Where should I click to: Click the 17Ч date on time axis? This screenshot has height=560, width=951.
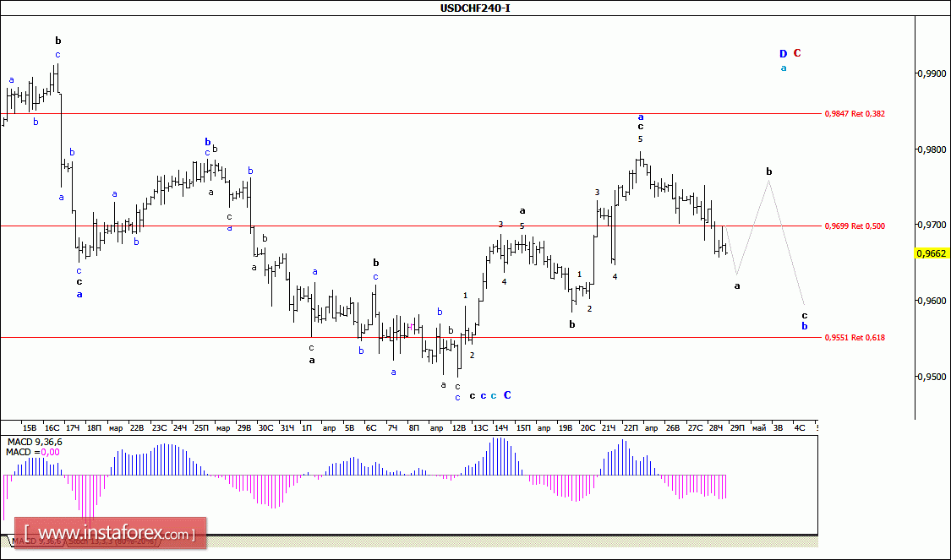(72, 428)
